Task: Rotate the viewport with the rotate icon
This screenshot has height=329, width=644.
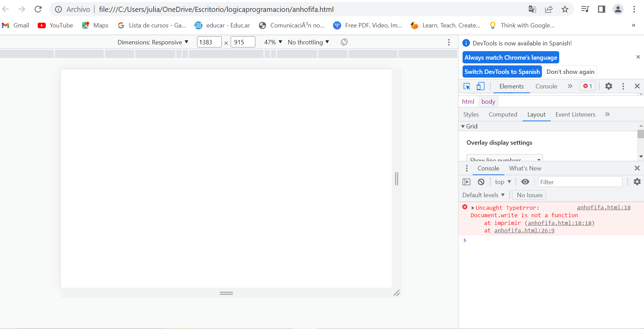Action: tap(344, 42)
